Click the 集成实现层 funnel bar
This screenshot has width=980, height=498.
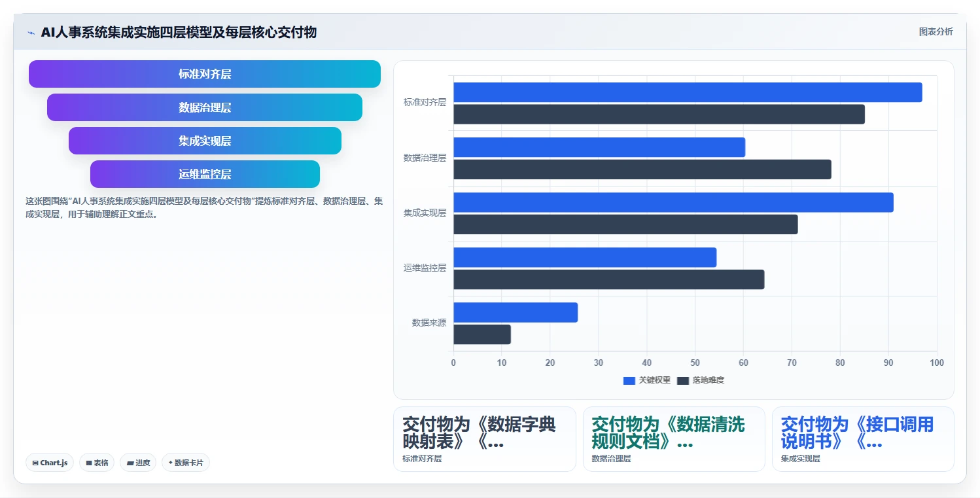click(x=205, y=141)
